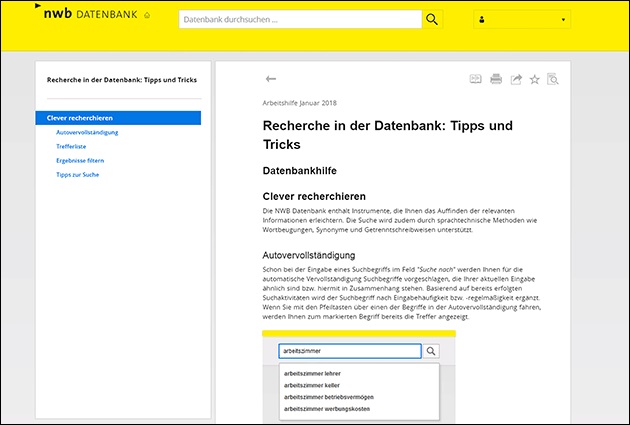Go home via the house icon
Viewport: 630px width, 425px height.
tap(148, 16)
